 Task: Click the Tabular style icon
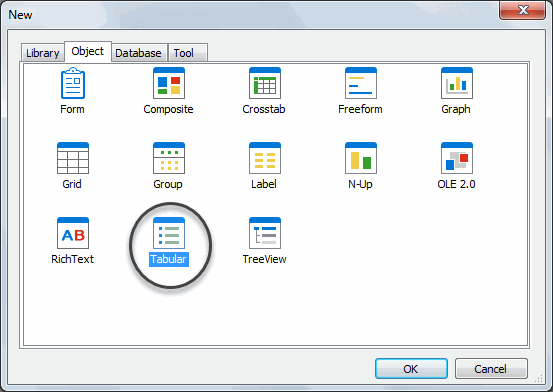coord(169,233)
